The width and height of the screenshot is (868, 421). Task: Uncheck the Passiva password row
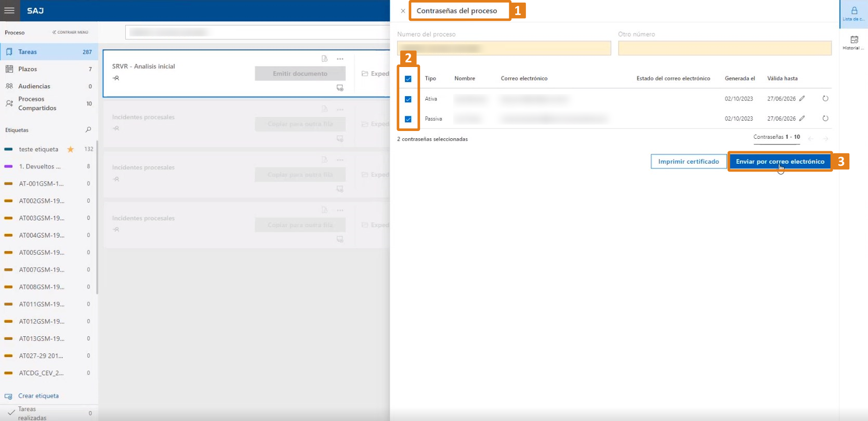pos(408,119)
